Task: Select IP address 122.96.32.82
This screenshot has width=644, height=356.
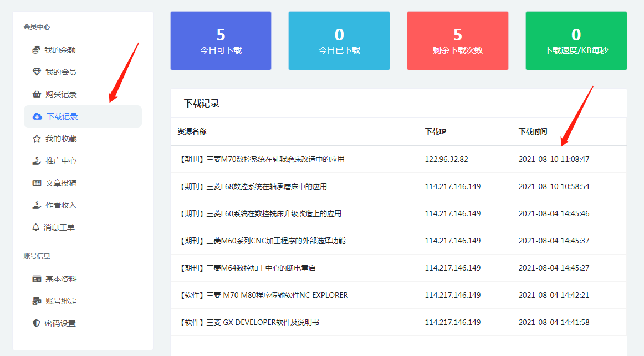Action: click(x=447, y=159)
